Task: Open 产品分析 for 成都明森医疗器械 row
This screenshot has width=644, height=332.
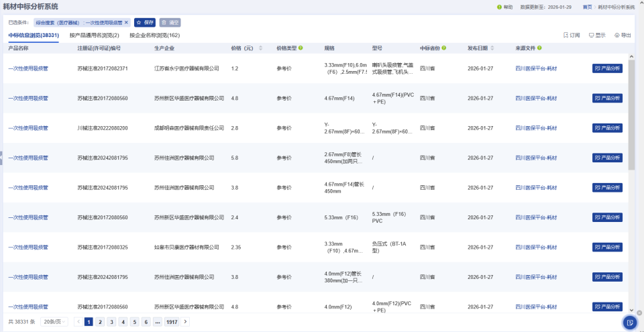Action: 607,128
